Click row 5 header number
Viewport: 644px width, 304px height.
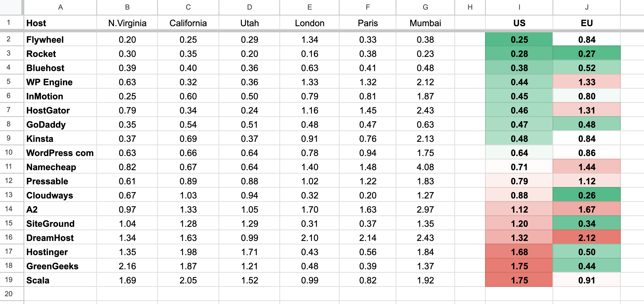click(9, 81)
